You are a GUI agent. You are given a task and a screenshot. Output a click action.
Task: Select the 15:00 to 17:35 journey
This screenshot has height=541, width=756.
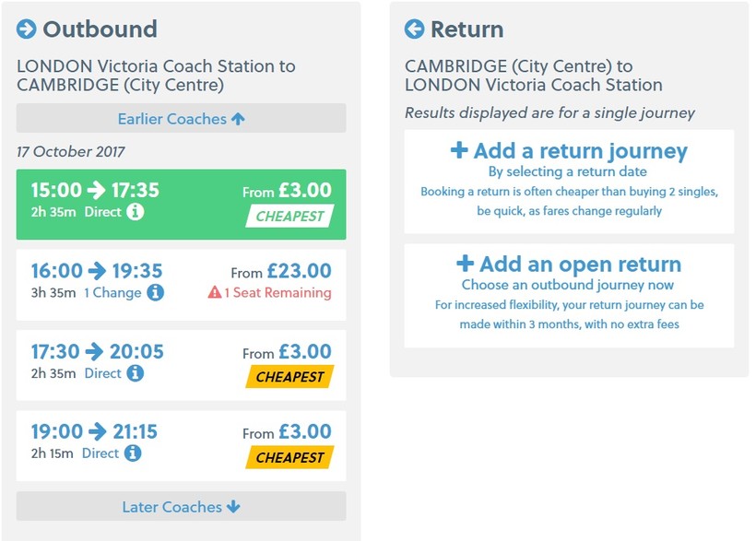tap(181, 204)
